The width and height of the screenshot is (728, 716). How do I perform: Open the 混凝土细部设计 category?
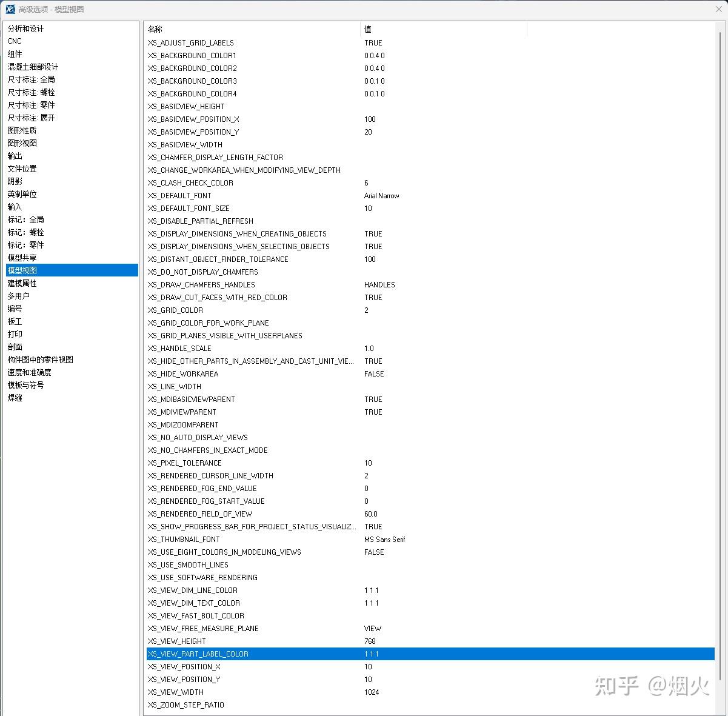pyautogui.click(x=33, y=67)
